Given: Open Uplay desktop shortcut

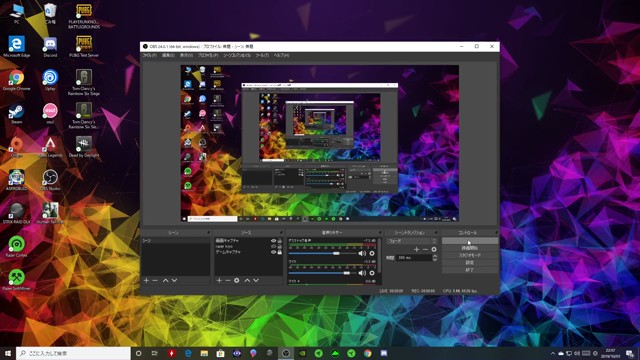Looking at the screenshot, I should [50, 80].
